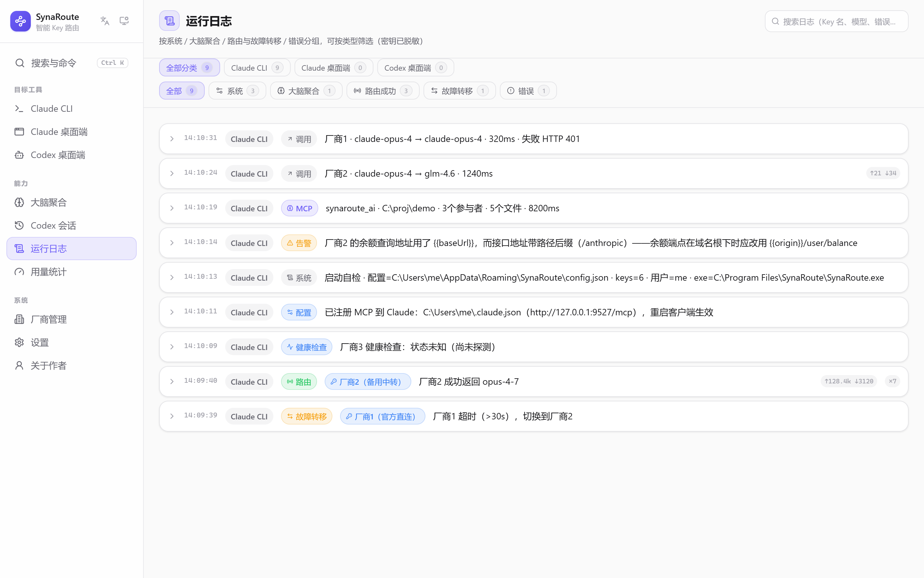Click the 告警 warning badge

click(x=299, y=243)
